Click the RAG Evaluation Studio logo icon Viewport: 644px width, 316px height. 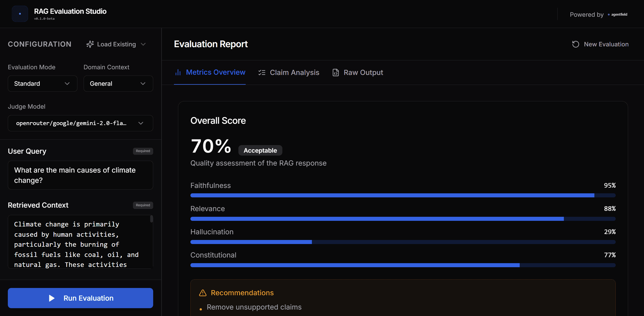(20, 13)
